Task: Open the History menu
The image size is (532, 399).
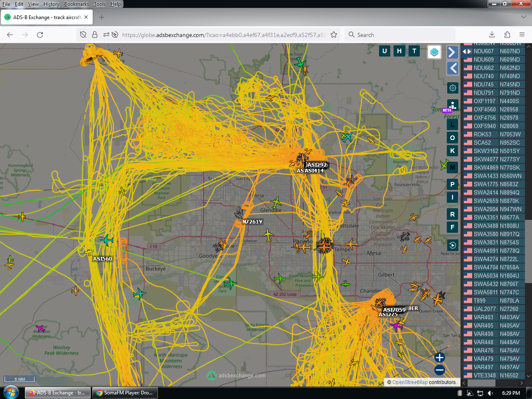Action: coord(52,4)
